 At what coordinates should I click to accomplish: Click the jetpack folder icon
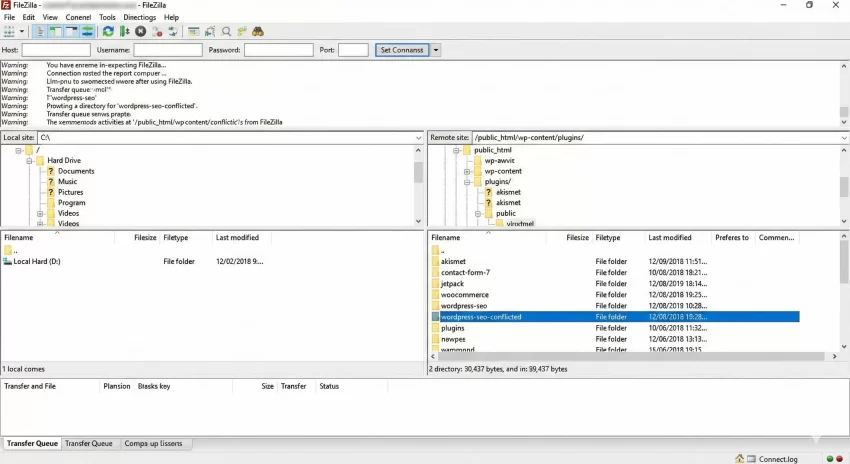click(435, 283)
